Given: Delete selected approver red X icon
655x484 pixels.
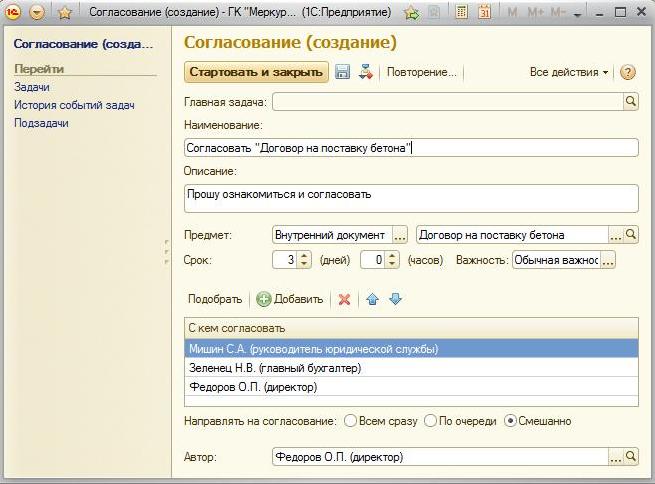Looking at the screenshot, I should click(x=344, y=299).
